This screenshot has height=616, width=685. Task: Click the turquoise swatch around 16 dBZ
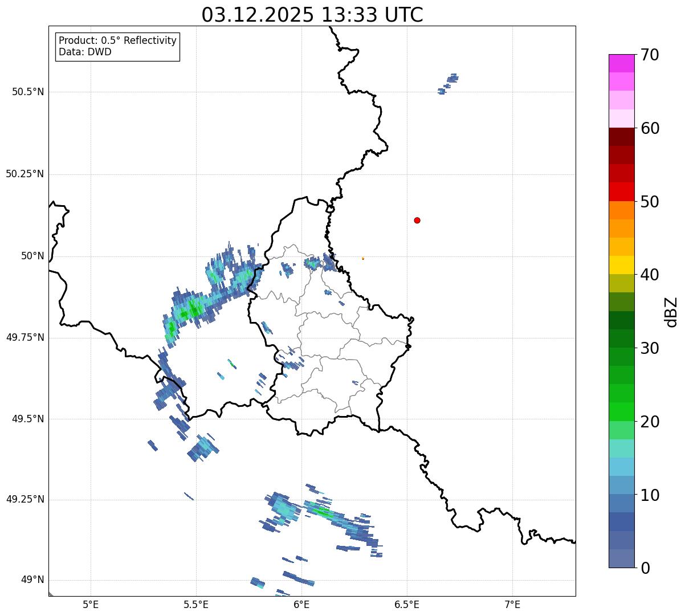(x=622, y=448)
